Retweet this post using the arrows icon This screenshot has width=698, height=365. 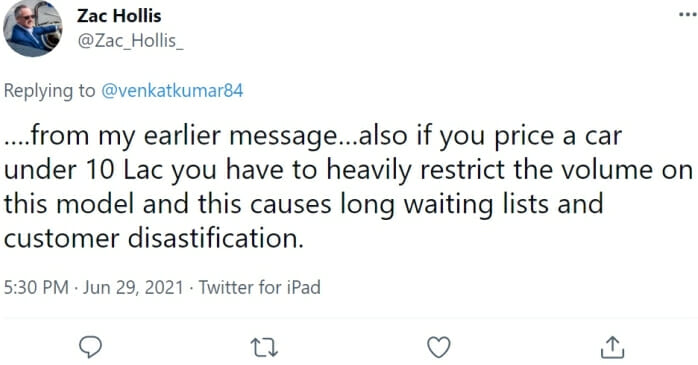click(x=264, y=348)
